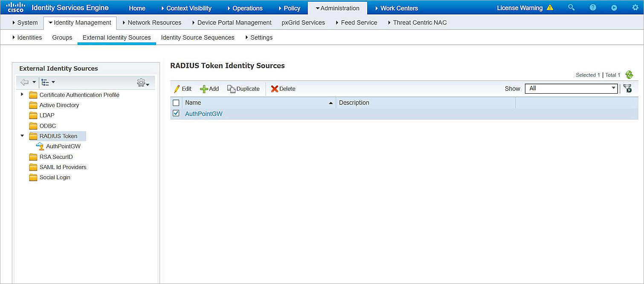Screen dimensions: 644x284
Task: Open the Show dropdown set to All
Action: (x=571, y=88)
